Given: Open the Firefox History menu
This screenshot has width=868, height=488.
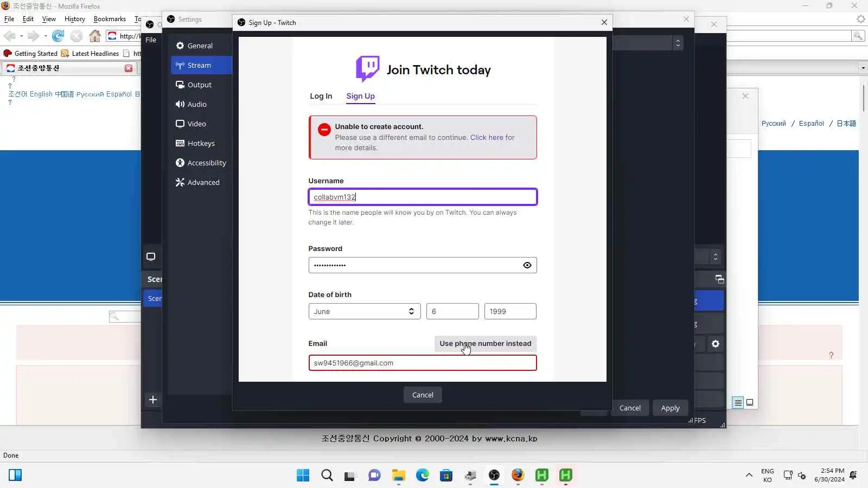Looking at the screenshot, I should pyautogui.click(x=75, y=18).
